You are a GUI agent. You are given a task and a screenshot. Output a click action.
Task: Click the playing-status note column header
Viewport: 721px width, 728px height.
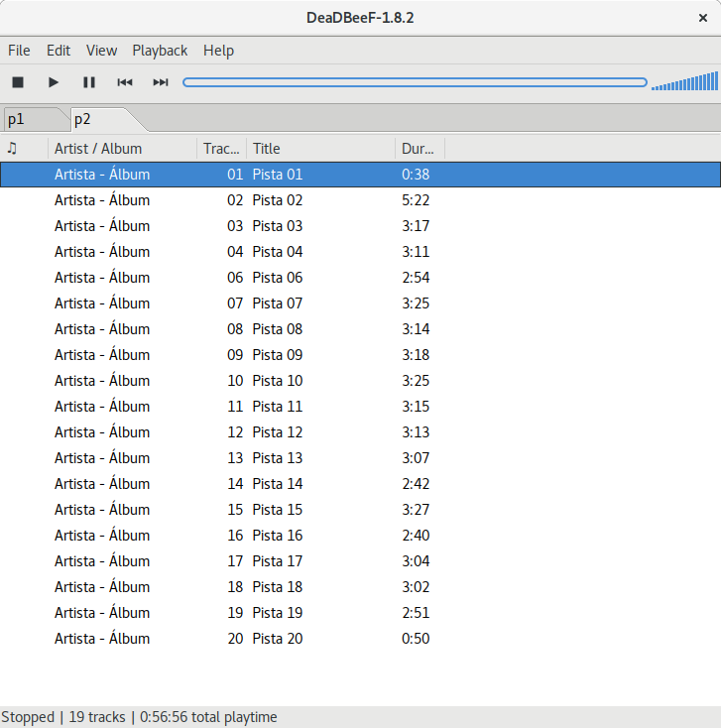[x=24, y=149]
